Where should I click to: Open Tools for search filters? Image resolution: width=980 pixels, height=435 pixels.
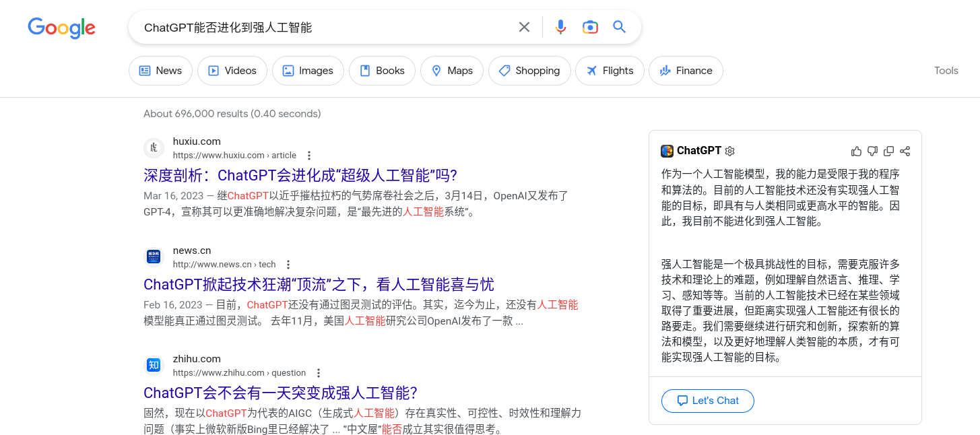coord(946,71)
